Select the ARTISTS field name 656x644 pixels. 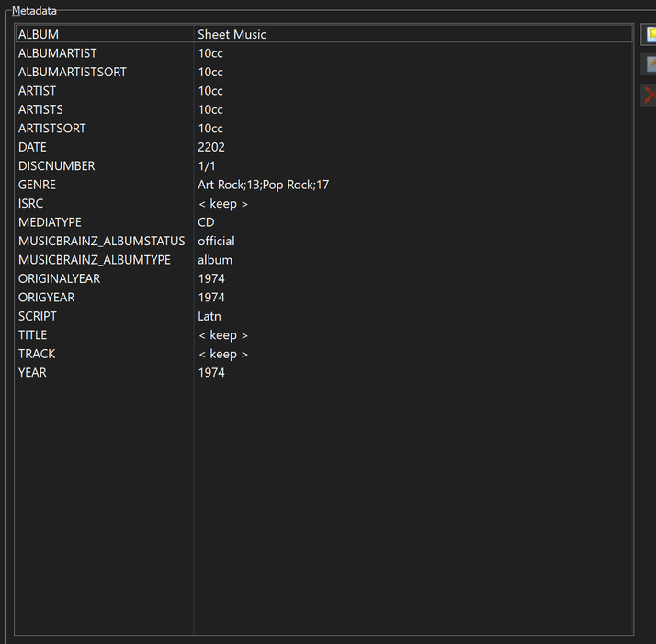tap(40, 109)
